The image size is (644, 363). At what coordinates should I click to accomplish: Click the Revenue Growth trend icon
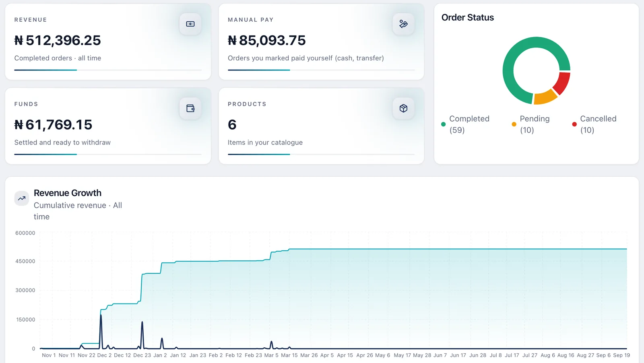pyautogui.click(x=22, y=198)
